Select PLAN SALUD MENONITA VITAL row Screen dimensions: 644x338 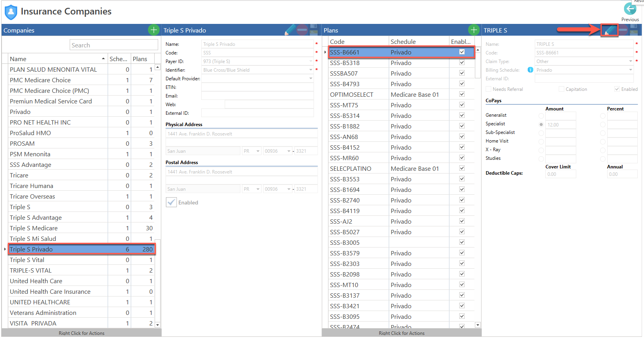tap(81, 69)
